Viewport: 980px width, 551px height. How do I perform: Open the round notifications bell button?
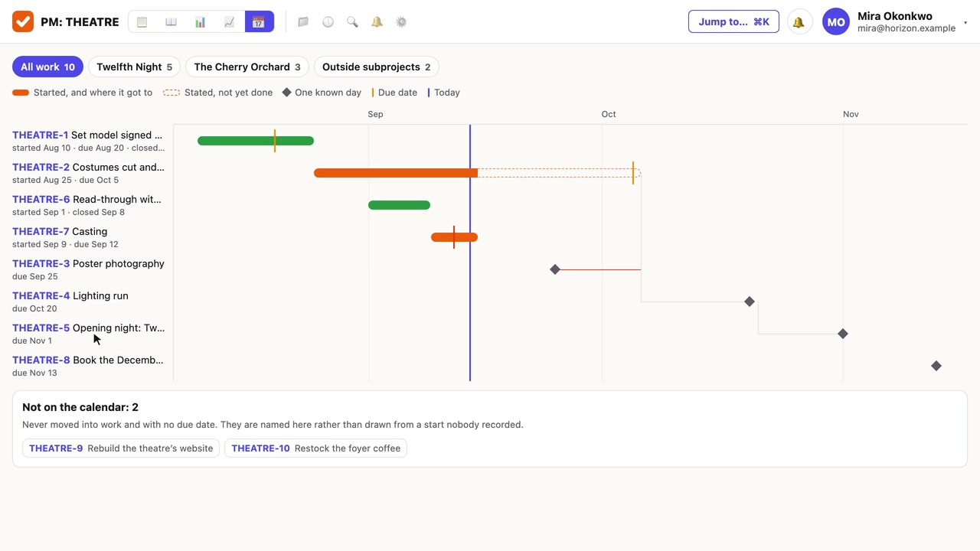tap(799, 22)
